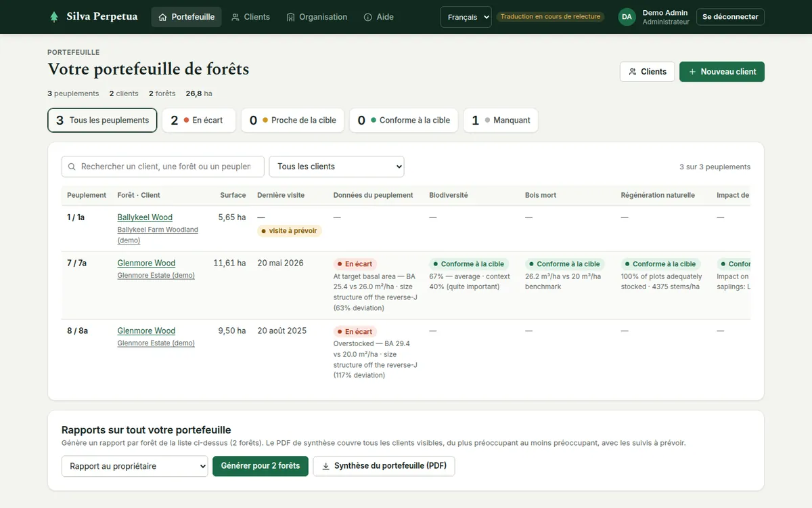Filter by 'En écart' status

[x=199, y=121]
